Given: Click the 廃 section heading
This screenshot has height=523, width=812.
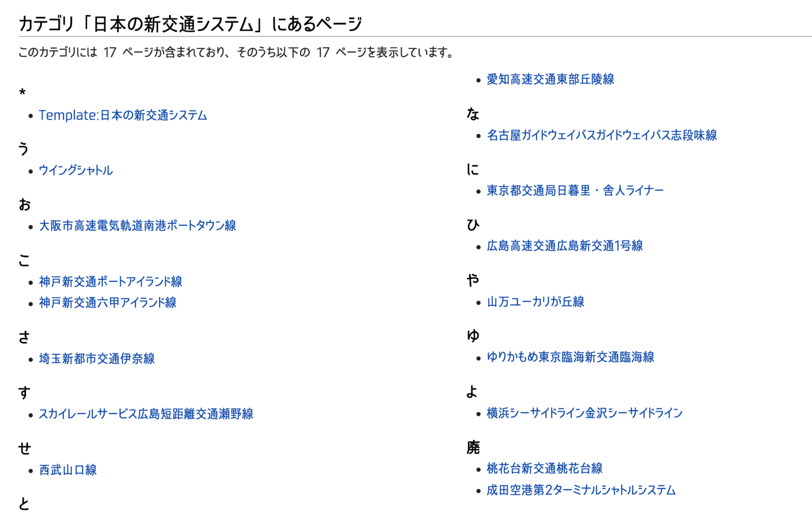Looking at the screenshot, I should tap(473, 448).
